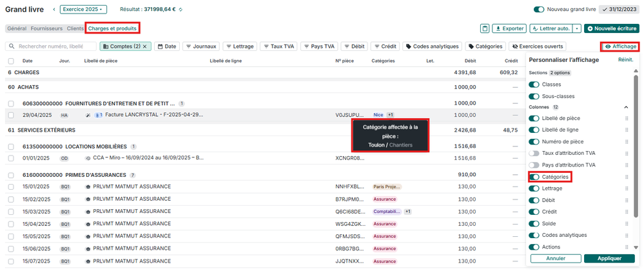Open dropdown arrow next to Lettrer auto.
The height and width of the screenshot is (273, 644).
coord(576,28)
